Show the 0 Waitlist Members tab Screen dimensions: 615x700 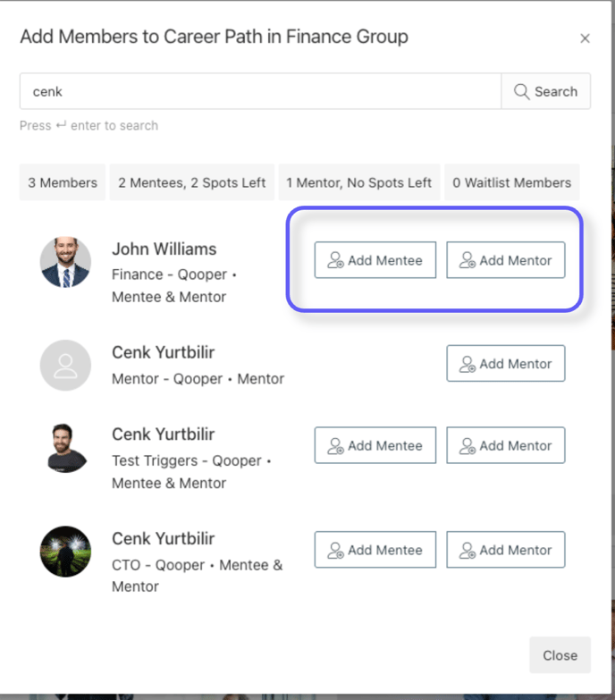[511, 182]
